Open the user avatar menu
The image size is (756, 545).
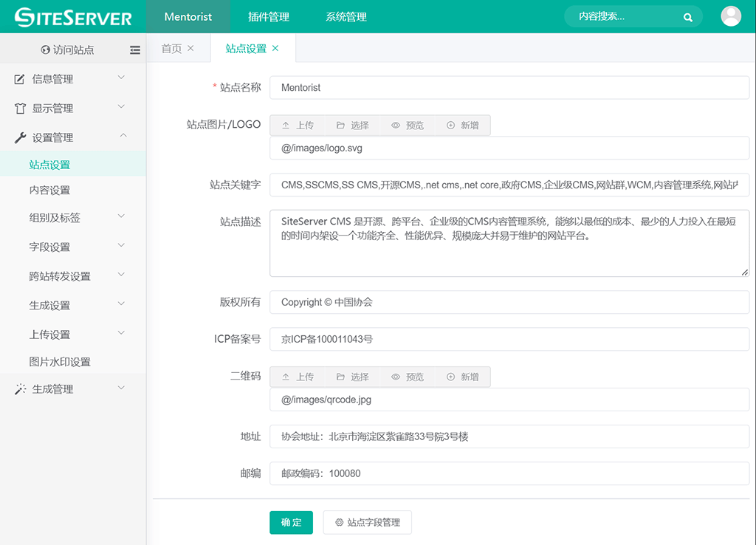coord(730,16)
